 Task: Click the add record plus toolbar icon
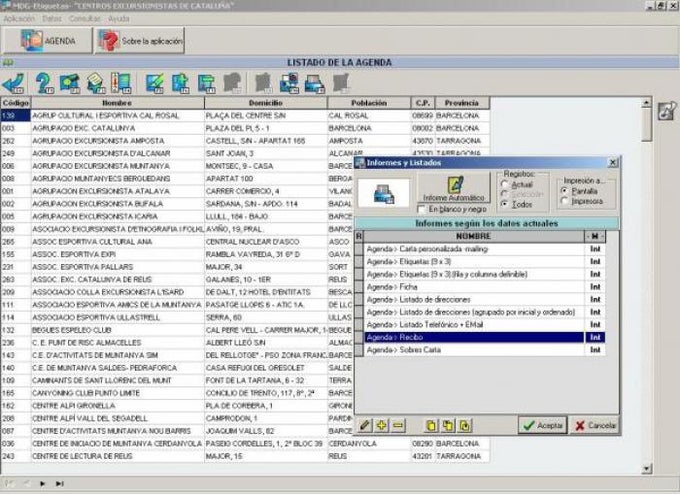point(180,82)
